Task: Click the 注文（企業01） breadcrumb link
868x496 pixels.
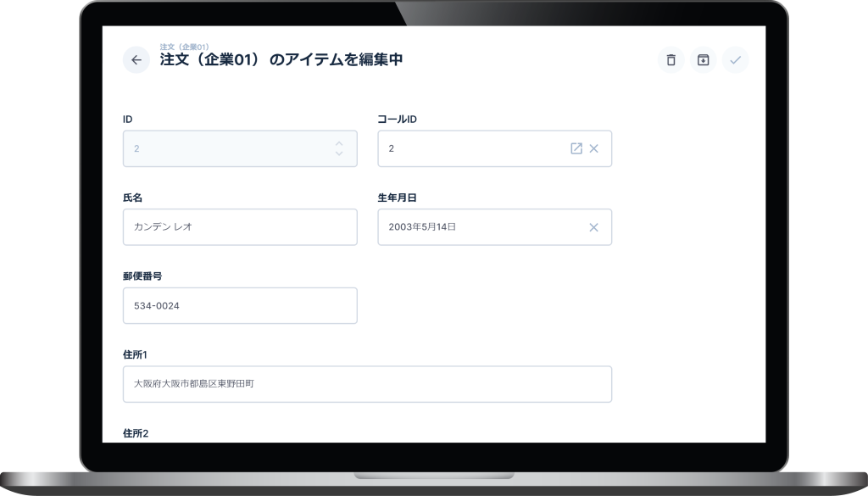Action: pos(184,47)
